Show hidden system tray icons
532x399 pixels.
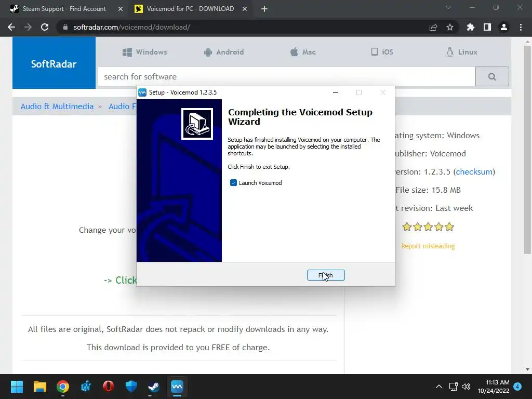[438, 387]
